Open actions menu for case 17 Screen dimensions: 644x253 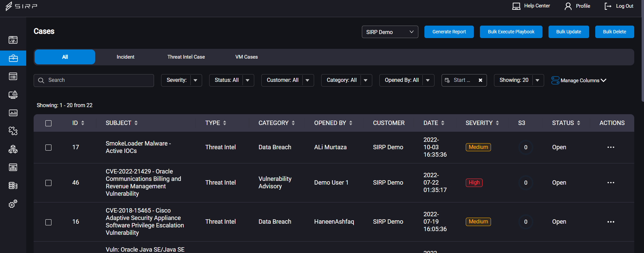tap(611, 147)
